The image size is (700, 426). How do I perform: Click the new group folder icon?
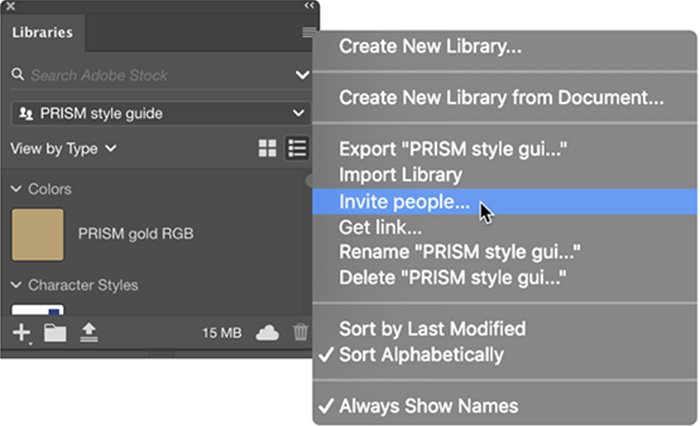click(x=55, y=333)
